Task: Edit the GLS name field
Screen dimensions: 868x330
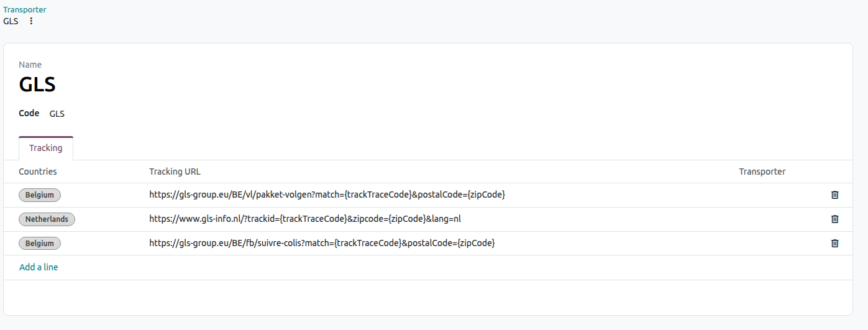Action: pyautogui.click(x=37, y=85)
